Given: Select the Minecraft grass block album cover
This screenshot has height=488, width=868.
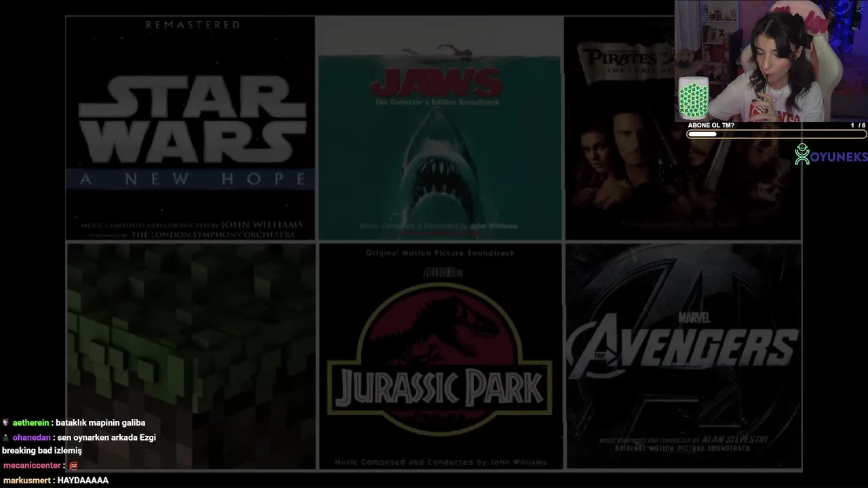Looking at the screenshot, I should tap(191, 357).
